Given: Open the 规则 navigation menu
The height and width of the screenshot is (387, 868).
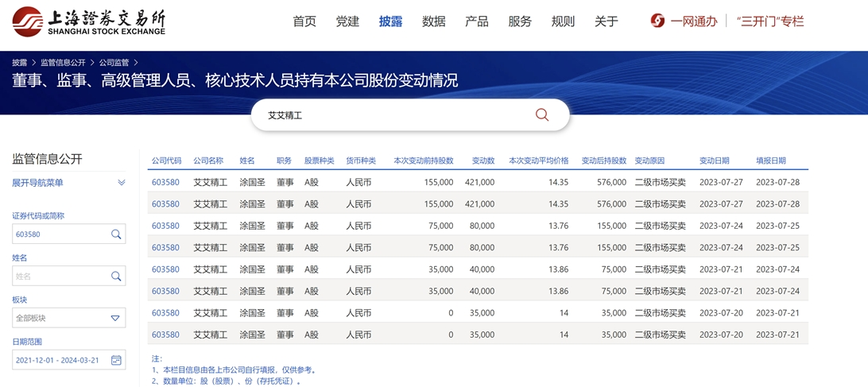Looking at the screenshot, I should (x=563, y=21).
